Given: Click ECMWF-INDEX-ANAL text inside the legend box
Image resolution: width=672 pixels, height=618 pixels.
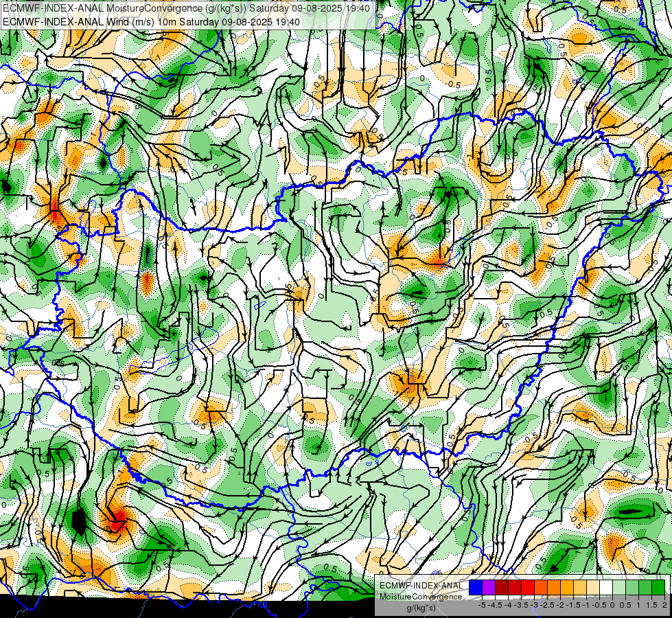Looking at the screenshot, I should [x=421, y=586].
